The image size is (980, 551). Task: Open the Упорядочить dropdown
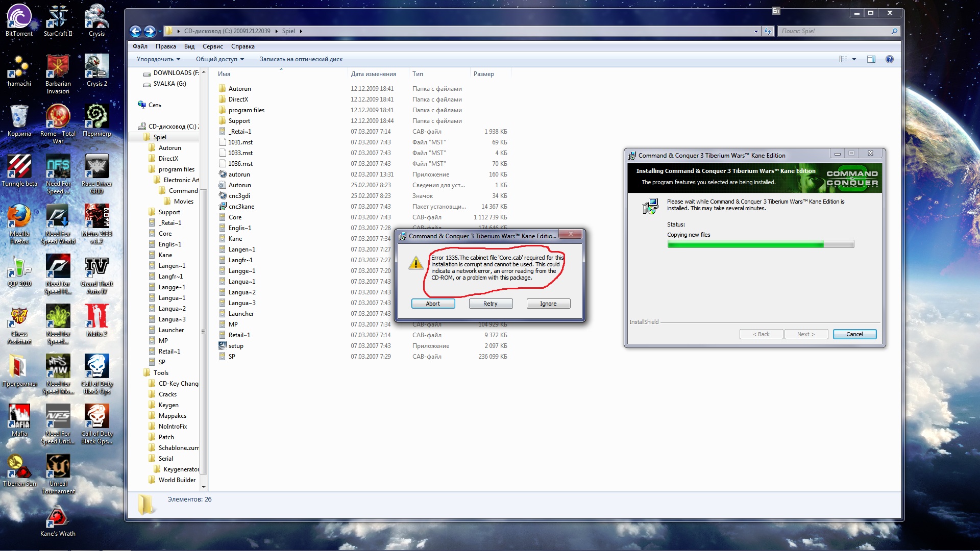tap(158, 59)
